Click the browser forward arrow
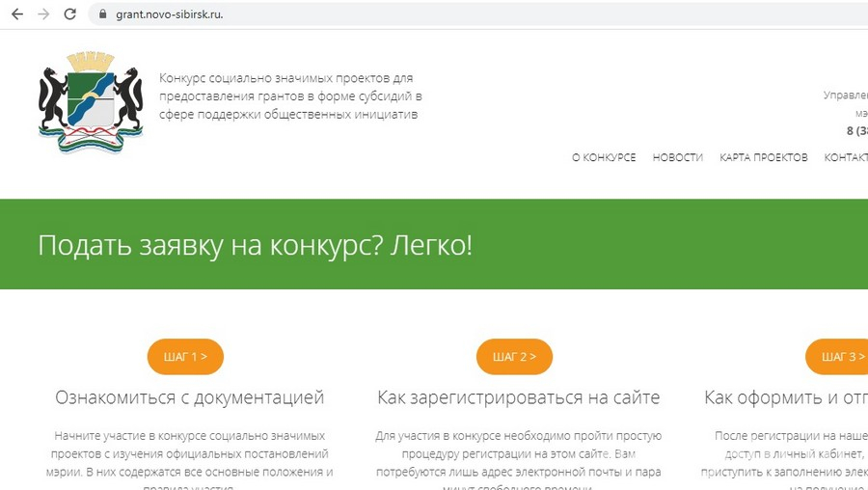This screenshot has width=868, height=490. (42, 14)
